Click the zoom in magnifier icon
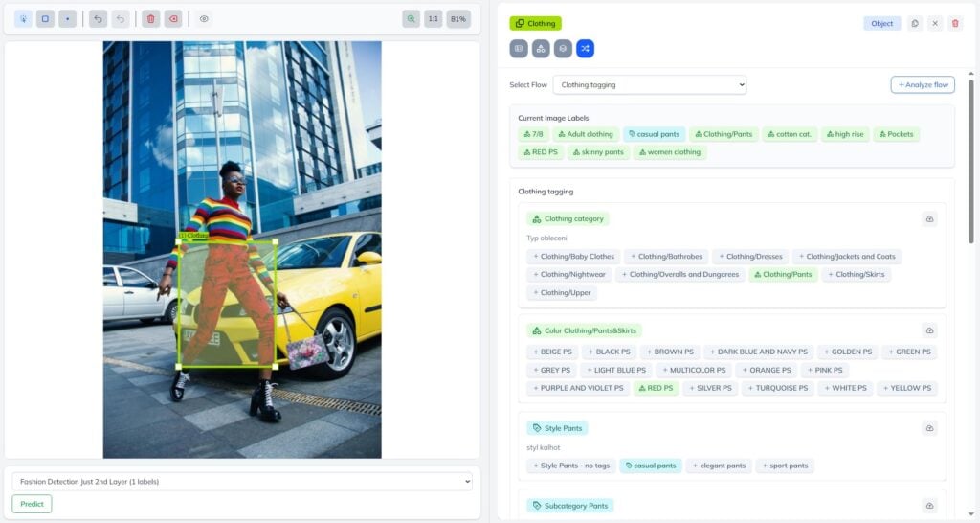 [x=411, y=19]
